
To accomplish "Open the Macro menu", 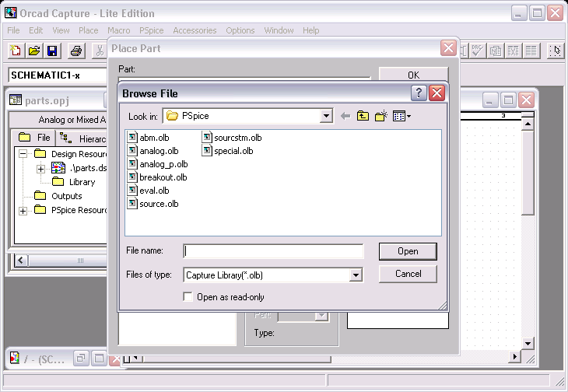I will [119, 30].
